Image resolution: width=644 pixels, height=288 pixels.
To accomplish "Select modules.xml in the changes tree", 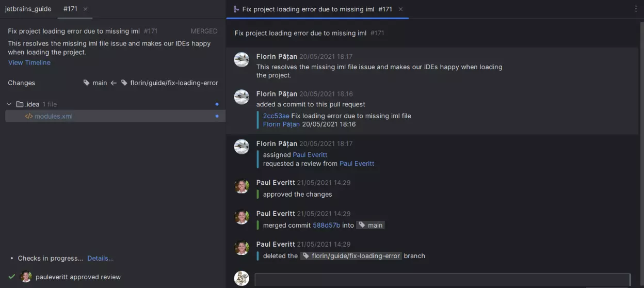I will 54,117.
